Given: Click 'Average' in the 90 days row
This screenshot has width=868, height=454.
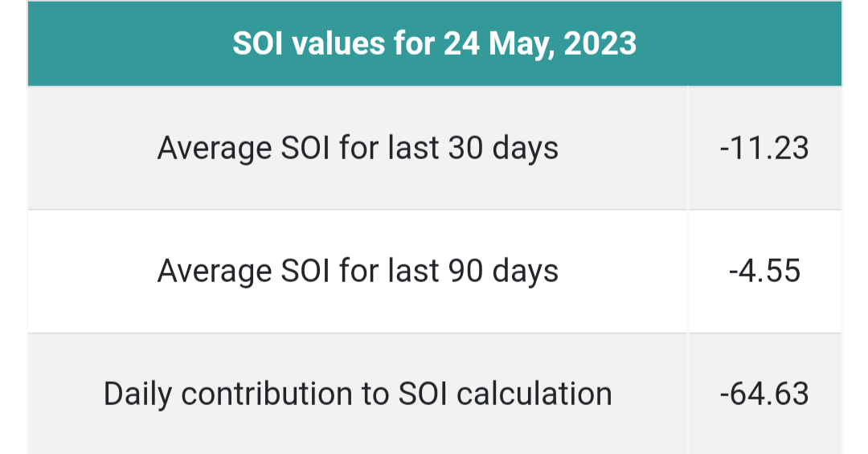Looking at the screenshot, I should [215, 272].
